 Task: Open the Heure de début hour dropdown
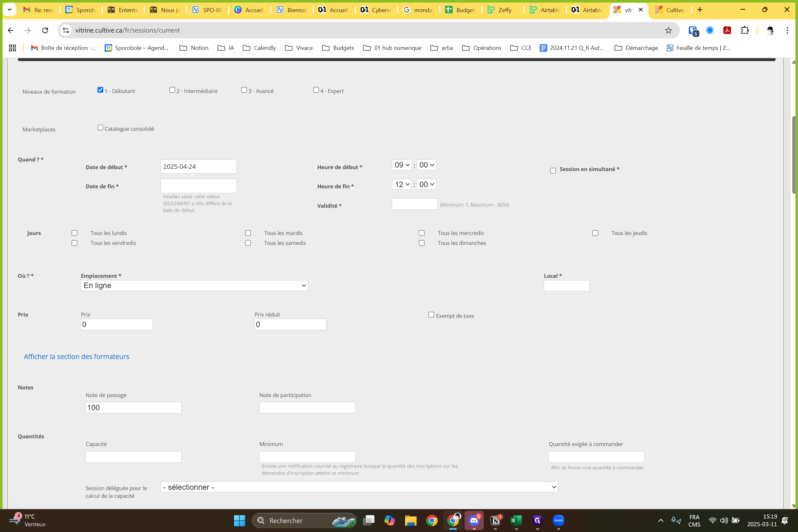click(x=402, y=165)
